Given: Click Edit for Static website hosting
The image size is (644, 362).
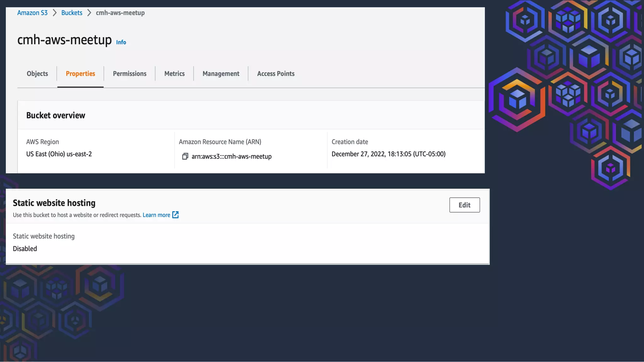Looking at the screenshot, I should point(464,205).
